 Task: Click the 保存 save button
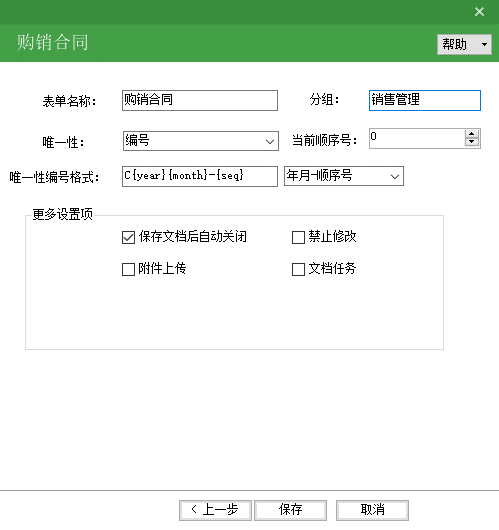click(x=290, y=510)
